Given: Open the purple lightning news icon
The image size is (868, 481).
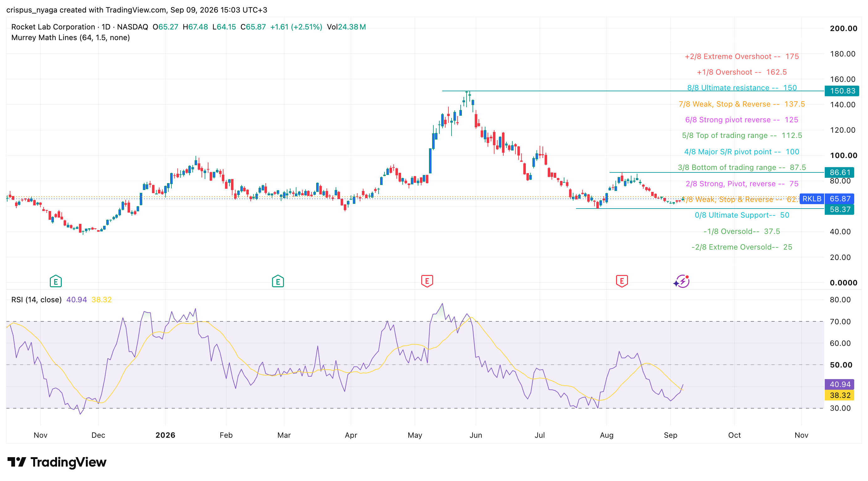Looking at the screenshot, I should [x=682, y=281].
